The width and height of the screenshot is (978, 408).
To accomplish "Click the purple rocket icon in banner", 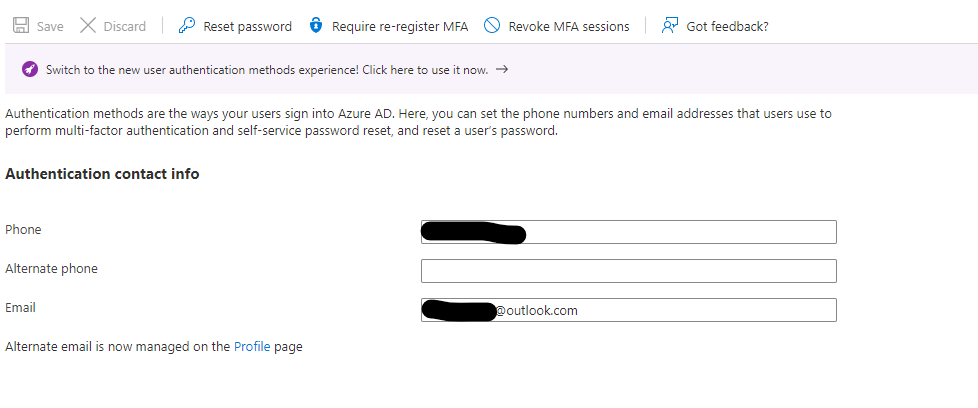I will (x=30, y=69).
